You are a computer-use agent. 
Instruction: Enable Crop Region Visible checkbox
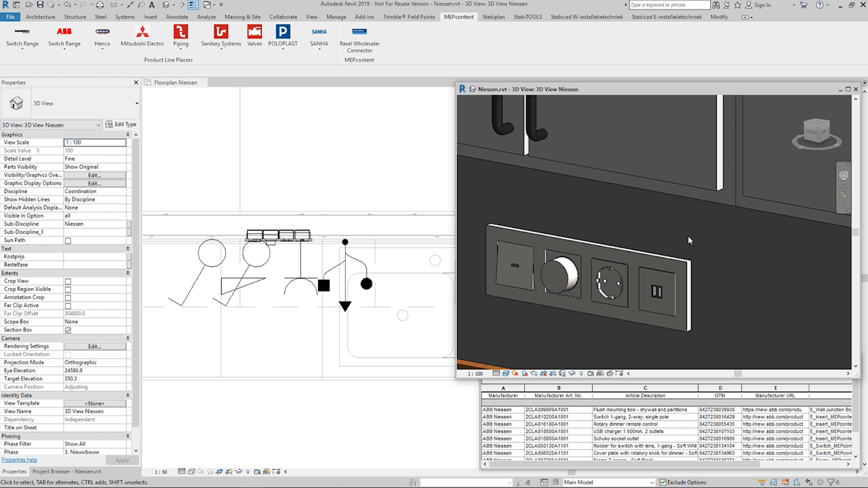click(x=68, y=289)
